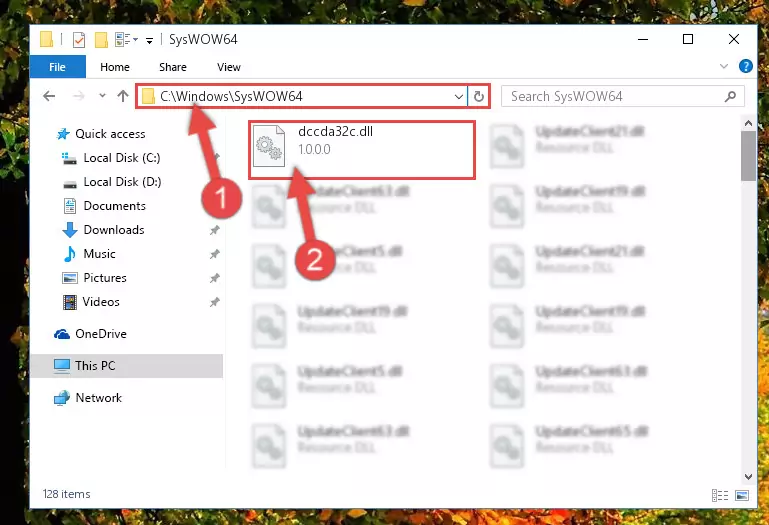Click the Documents page icon
The width and height of the screenshot is (769, 525).
click(70, 206)
